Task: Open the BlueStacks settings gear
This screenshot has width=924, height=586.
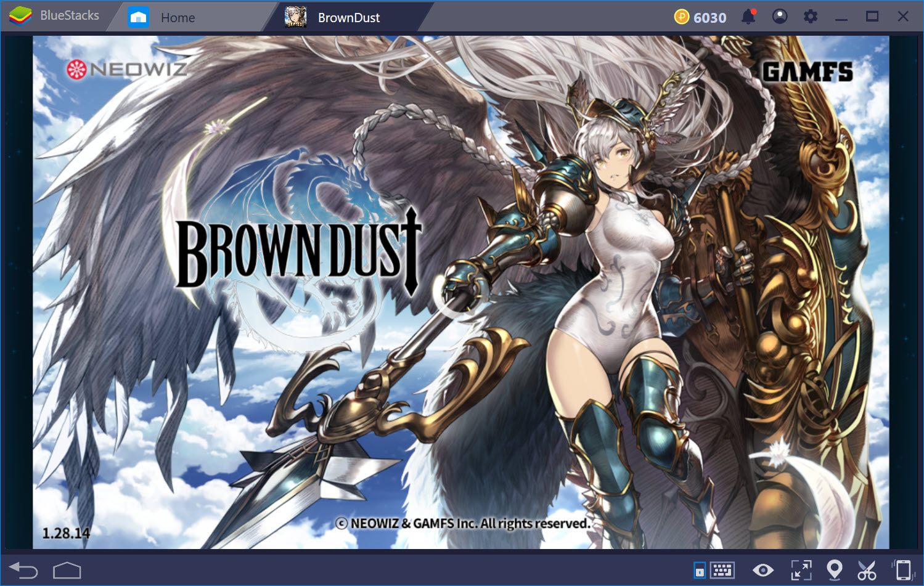Action: pos(811,17)
